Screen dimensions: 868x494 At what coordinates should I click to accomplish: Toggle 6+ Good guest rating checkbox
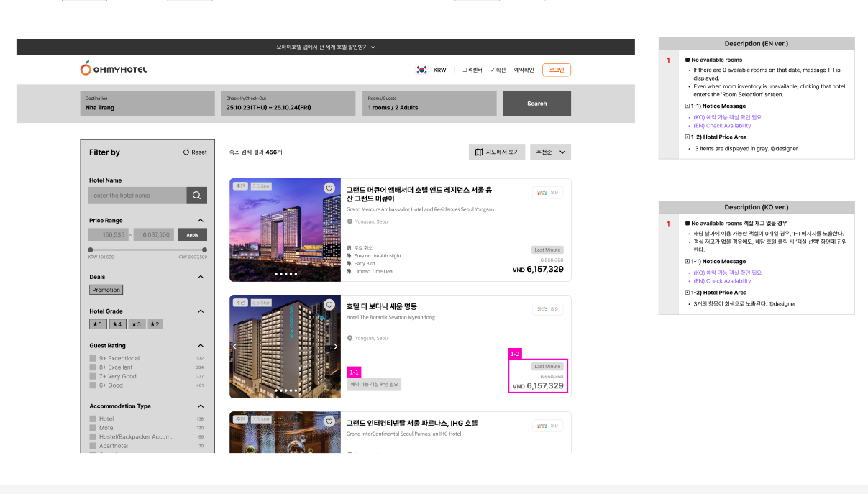pos(93,385)
